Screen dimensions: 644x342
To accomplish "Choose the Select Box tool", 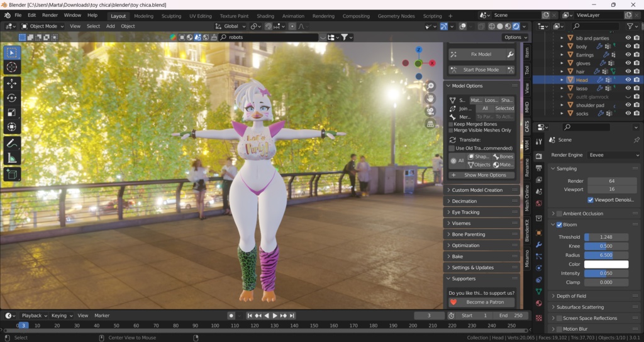I will point(11,53).
